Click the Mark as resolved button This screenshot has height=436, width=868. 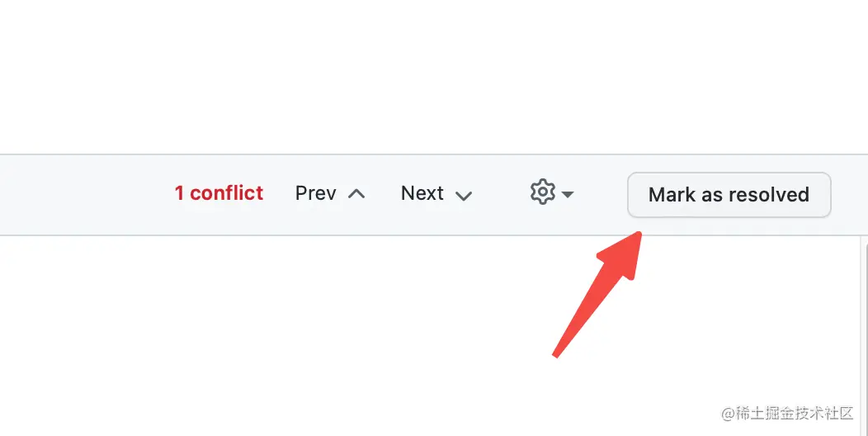729,194
